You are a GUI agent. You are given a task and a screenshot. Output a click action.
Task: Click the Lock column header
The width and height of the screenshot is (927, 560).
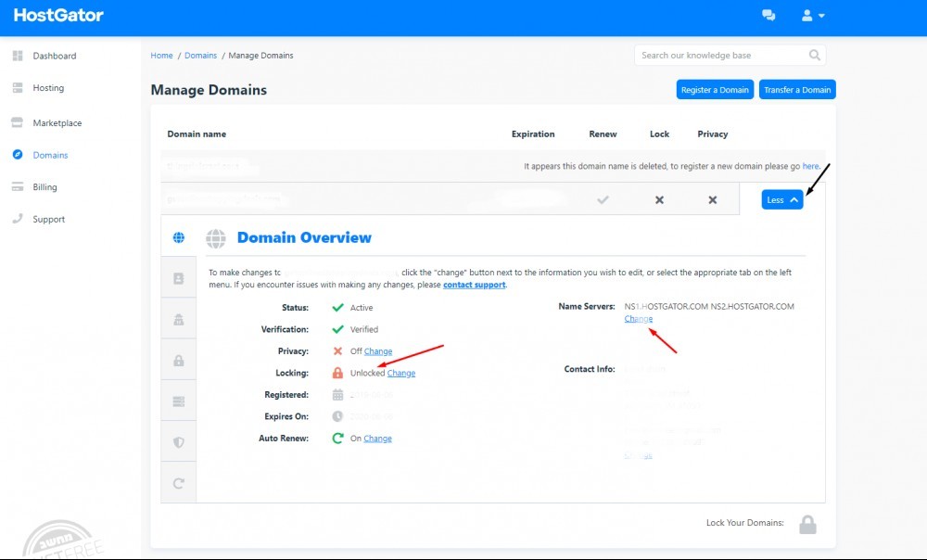pos(659,134)
